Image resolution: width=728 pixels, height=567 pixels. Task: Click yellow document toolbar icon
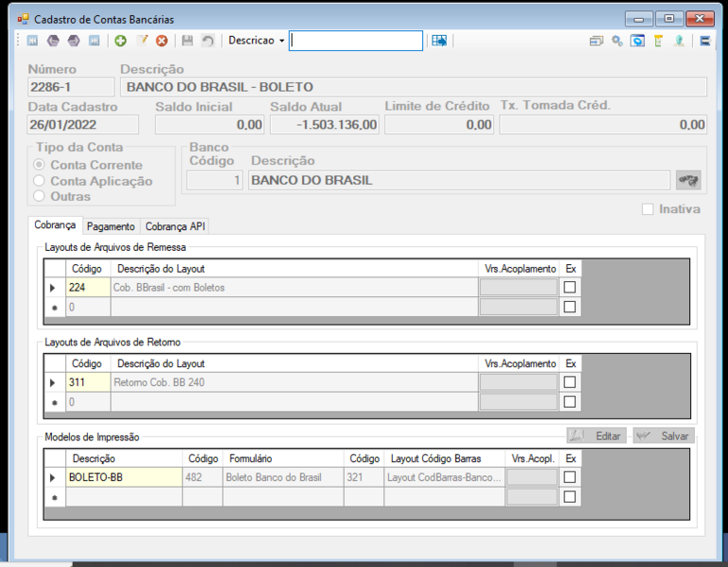tap(658, 41)
